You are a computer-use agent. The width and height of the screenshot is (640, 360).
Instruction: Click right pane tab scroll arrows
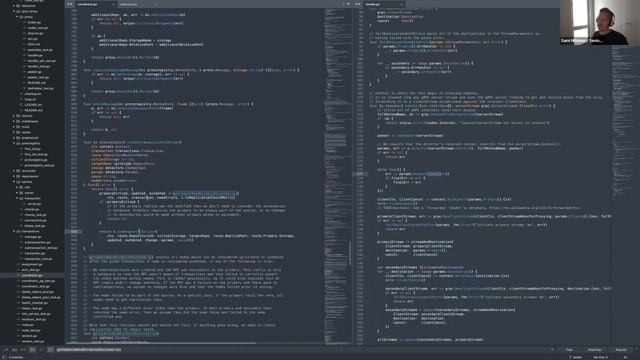[358, 4]
